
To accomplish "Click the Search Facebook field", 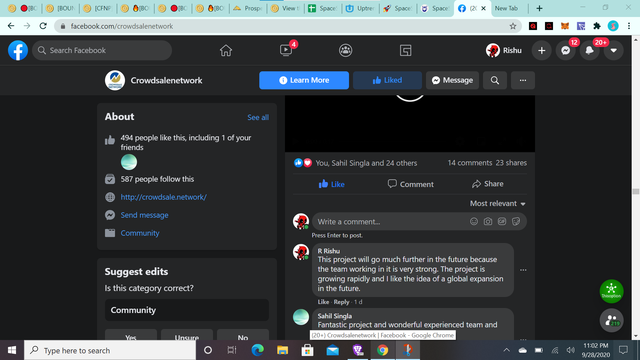I will pyautogui.click(x=102, y=50).
